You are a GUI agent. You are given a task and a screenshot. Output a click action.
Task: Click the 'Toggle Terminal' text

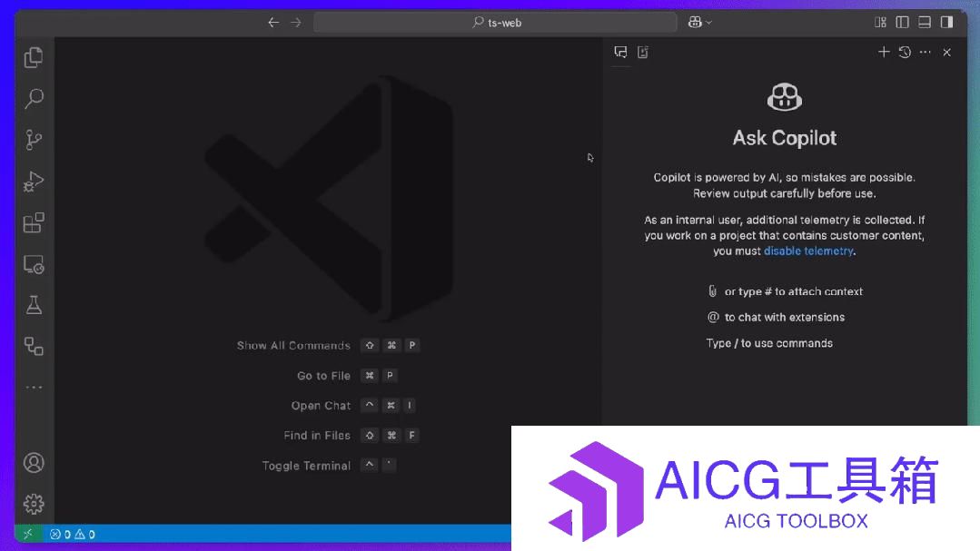click(x=306, y=466)
